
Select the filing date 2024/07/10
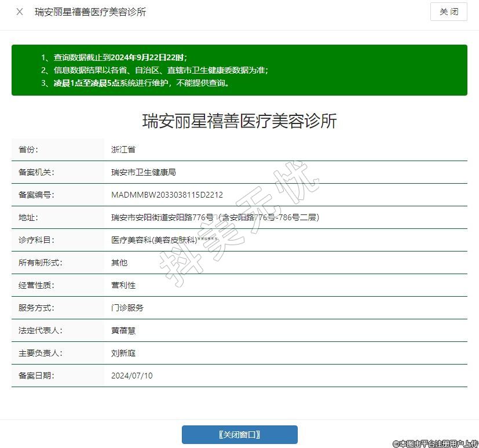tap(132, 376)
